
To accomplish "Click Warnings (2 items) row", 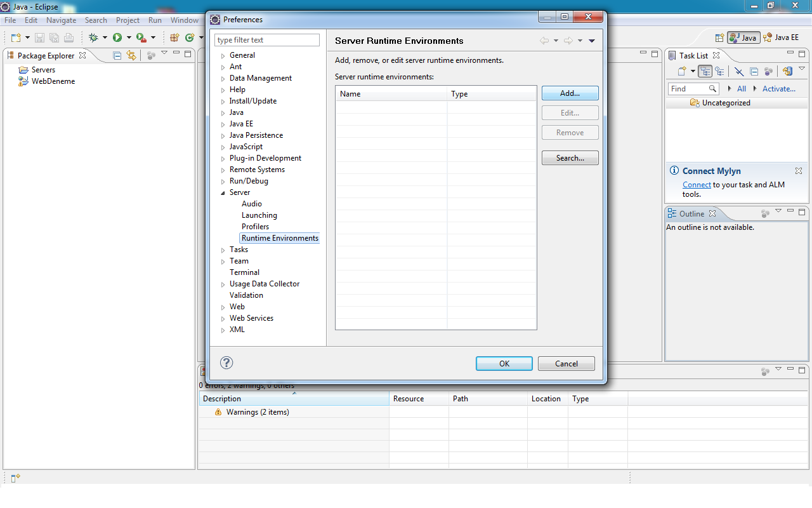I will tap(258, 412).
